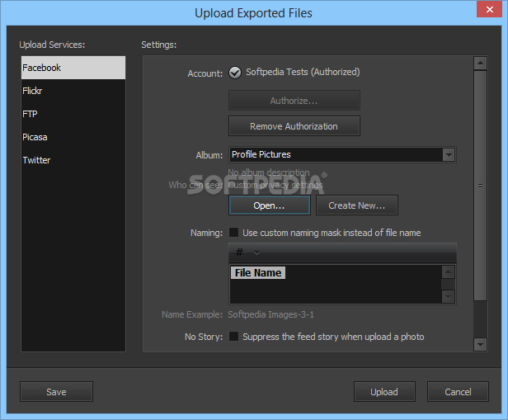Toggle Suppress the feed story checkbox
Screen dimensions: 508x420
point(233,337)
